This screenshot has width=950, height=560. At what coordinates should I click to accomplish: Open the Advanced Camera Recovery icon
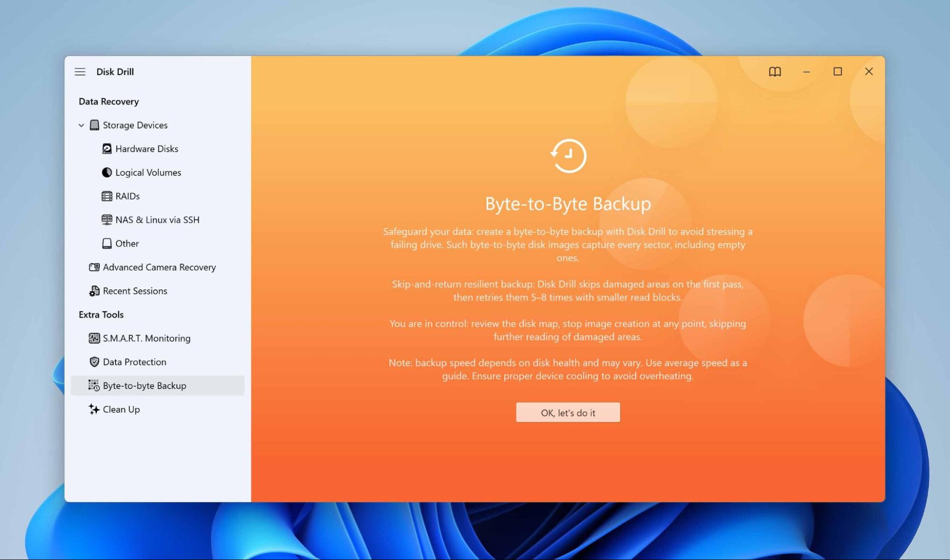click(x=94, y=267)
